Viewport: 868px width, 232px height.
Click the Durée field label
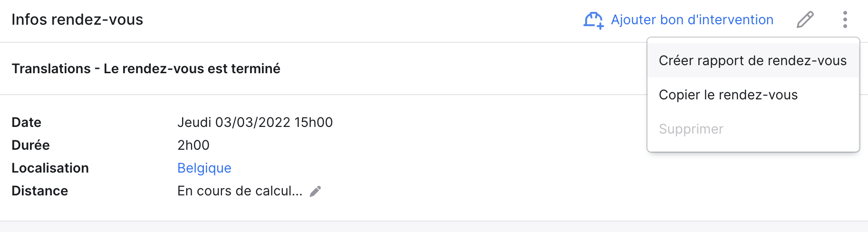point(30,145)
